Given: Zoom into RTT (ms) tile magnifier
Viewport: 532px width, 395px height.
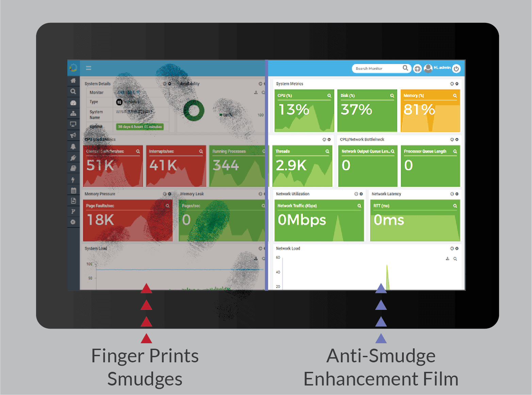Looking at the screenshot, I should pos(455,206).
